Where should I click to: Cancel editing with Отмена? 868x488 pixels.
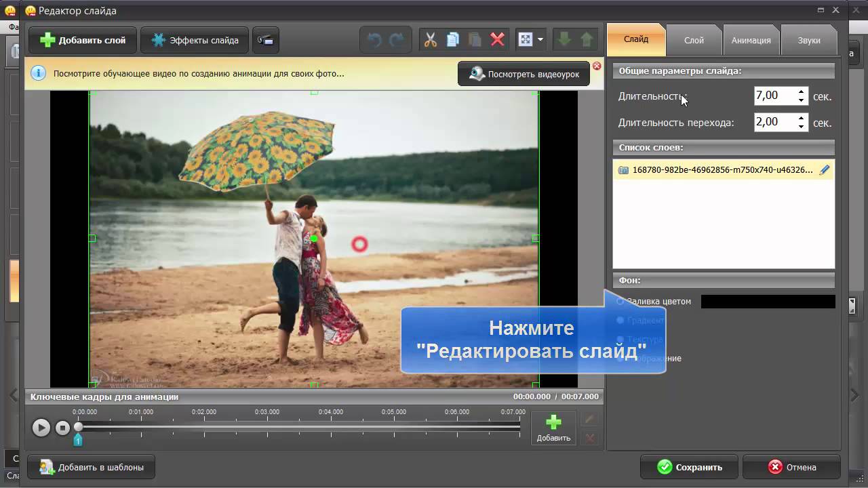pyautogui.click(x=791, y=467)
